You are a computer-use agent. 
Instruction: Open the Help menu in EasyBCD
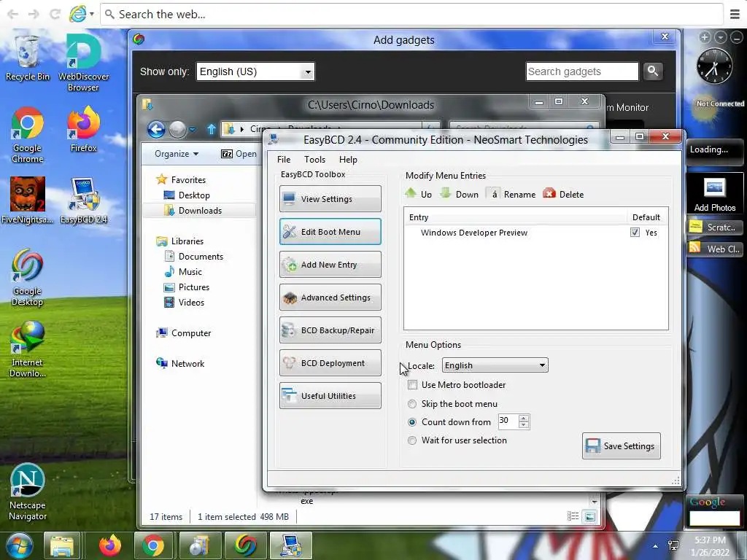(348, 160)
